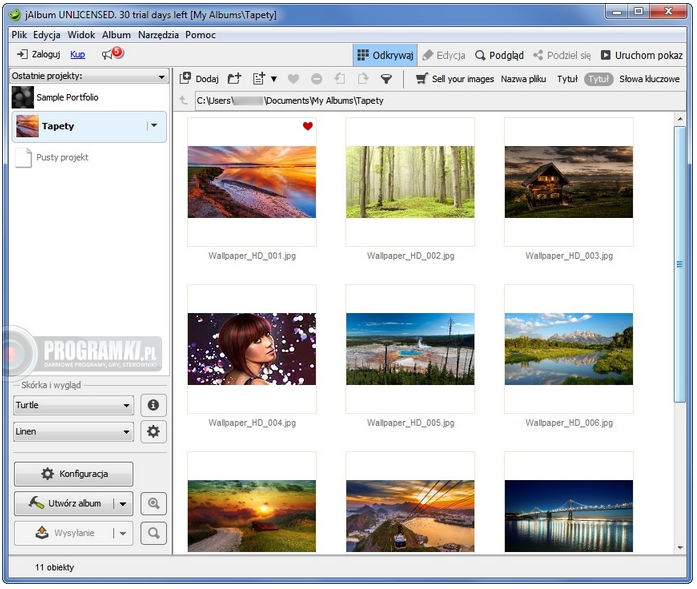Open the Turtle skin dropdown
697x589 pixels.
click(x=73, y=405)
